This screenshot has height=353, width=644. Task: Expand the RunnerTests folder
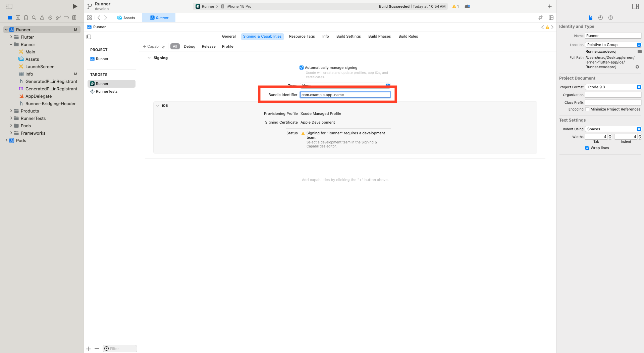[11, 118]
